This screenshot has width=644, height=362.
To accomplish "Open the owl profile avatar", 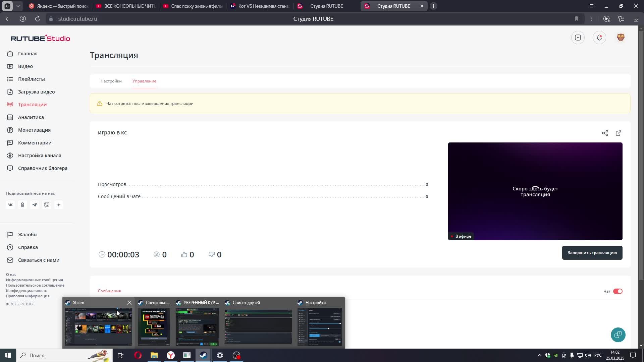I will tap(621, 38).
